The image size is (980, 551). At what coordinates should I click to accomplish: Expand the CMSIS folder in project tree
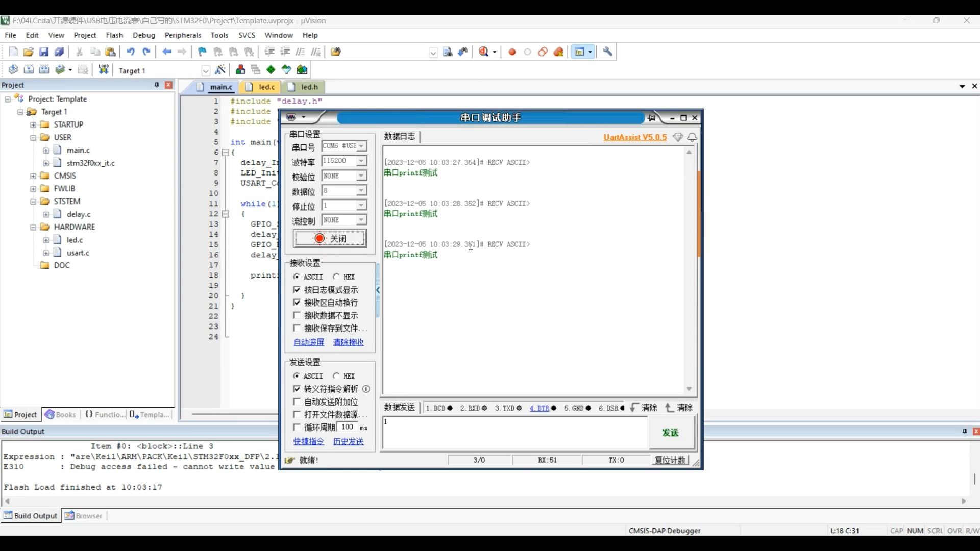tap(33, 176)
